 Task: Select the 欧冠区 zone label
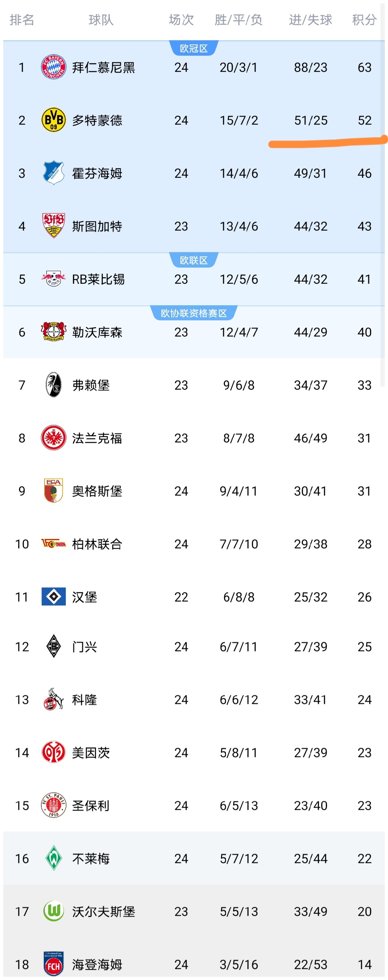coord(193,48)
